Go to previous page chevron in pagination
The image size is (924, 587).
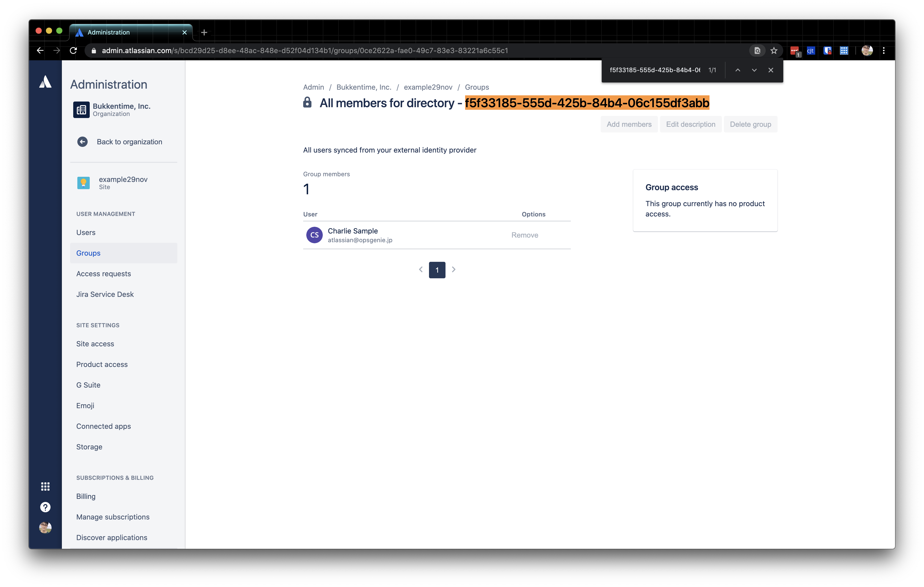(x=421, y=270)
